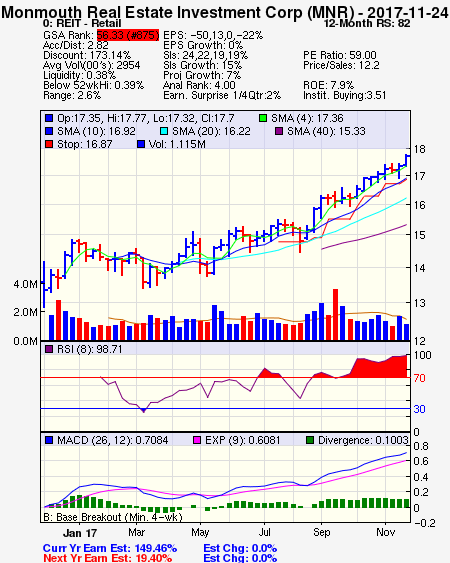This screenshot has height=563, width=450.
Task: Click the 'Curr Yr Earn Est: 149.46%' label
Action: click(x=110, y=548)
